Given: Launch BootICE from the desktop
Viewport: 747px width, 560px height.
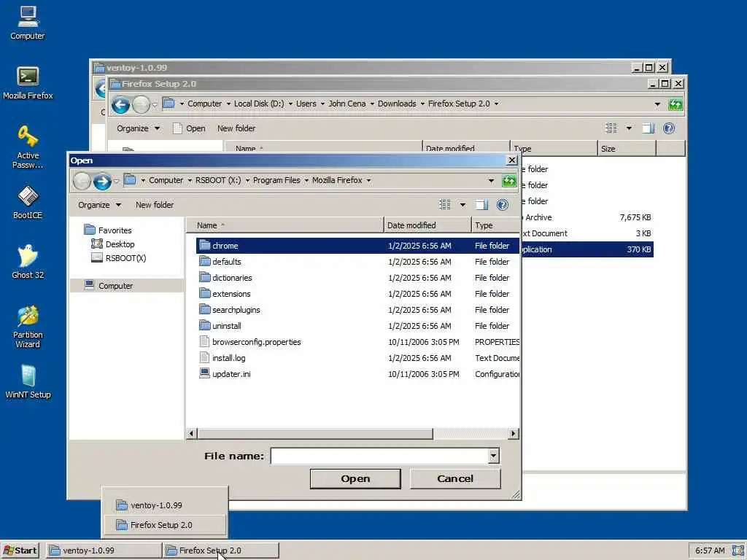Looking at the screenshot, I should [x=28, y=203].
